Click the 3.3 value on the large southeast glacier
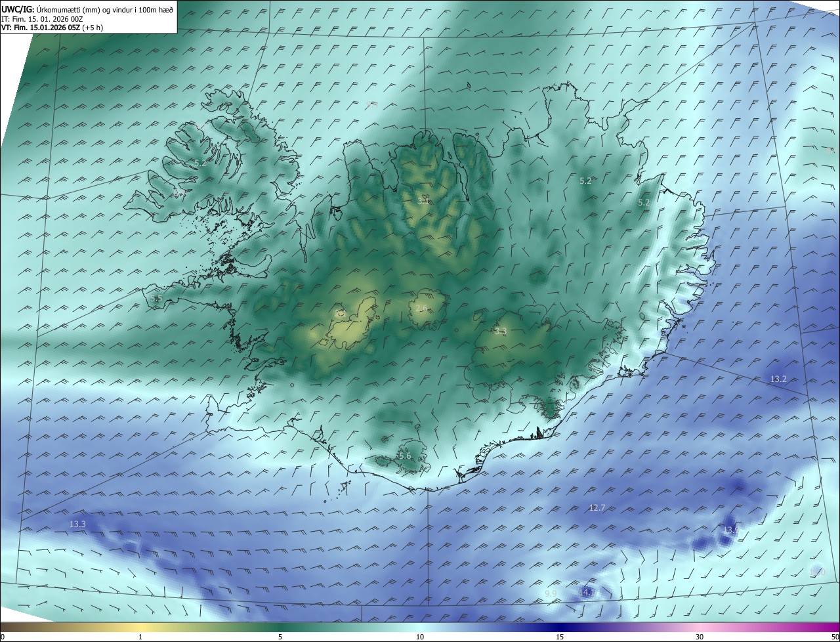Image resolution: width=840 pixels, height=642 pixels. tap(501, 331)
